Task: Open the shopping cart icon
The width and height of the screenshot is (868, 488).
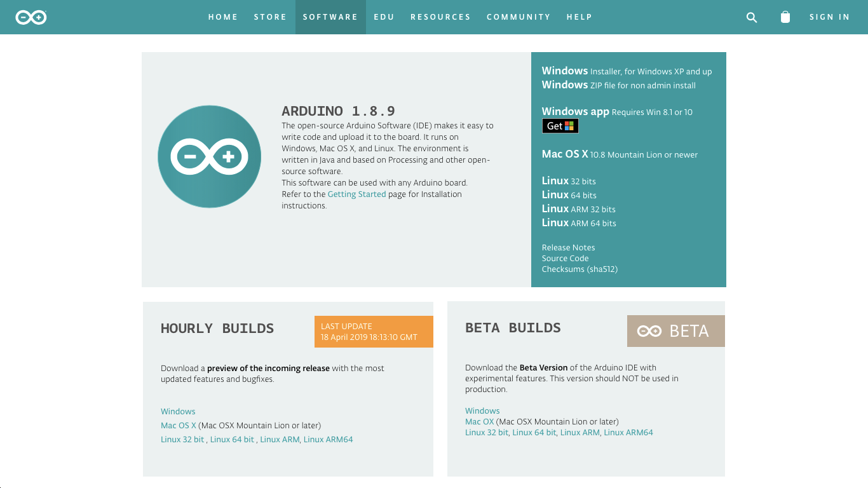Action: click(x=785, y=17)
